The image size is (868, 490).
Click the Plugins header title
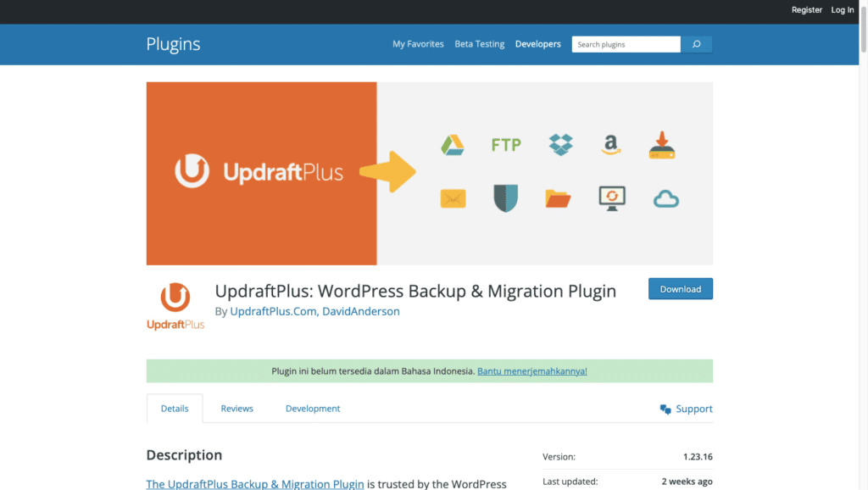click(173, 44)
